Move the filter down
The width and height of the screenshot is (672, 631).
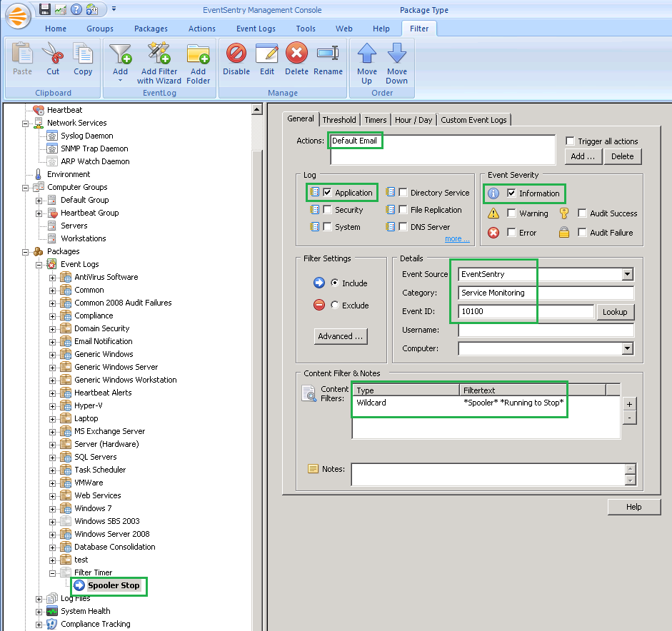(397, 63)
